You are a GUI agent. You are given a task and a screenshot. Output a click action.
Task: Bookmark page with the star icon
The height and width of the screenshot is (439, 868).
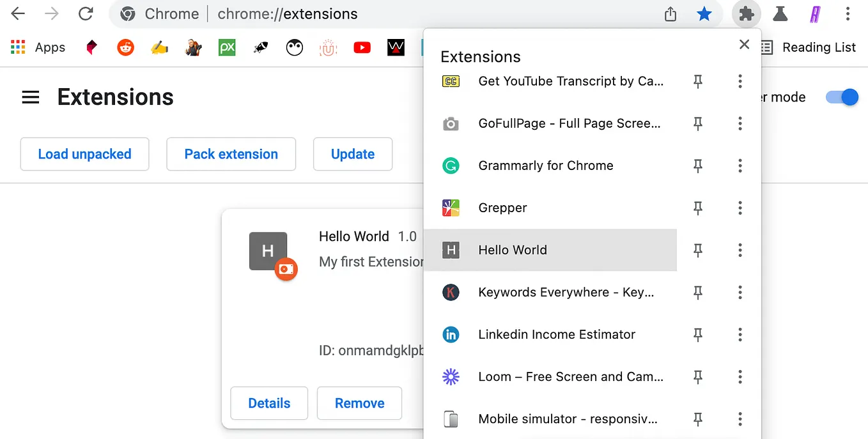coord(704,13)
